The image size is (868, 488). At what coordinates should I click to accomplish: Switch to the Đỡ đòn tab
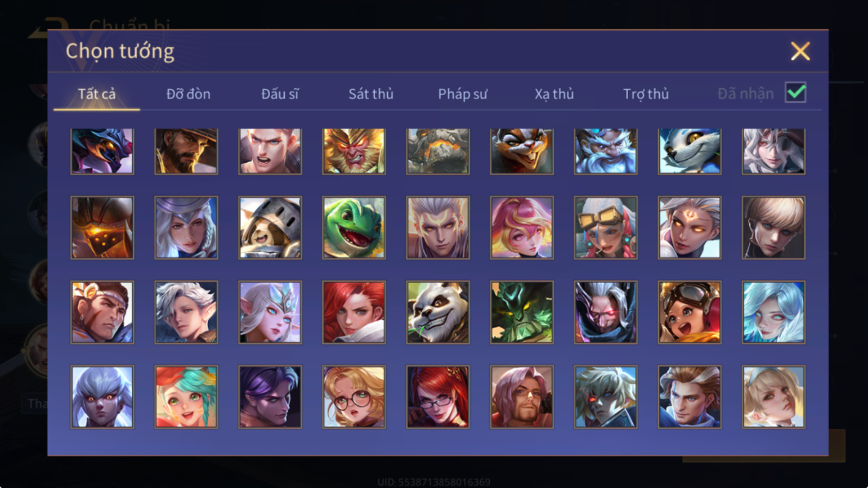click(188, 94)
